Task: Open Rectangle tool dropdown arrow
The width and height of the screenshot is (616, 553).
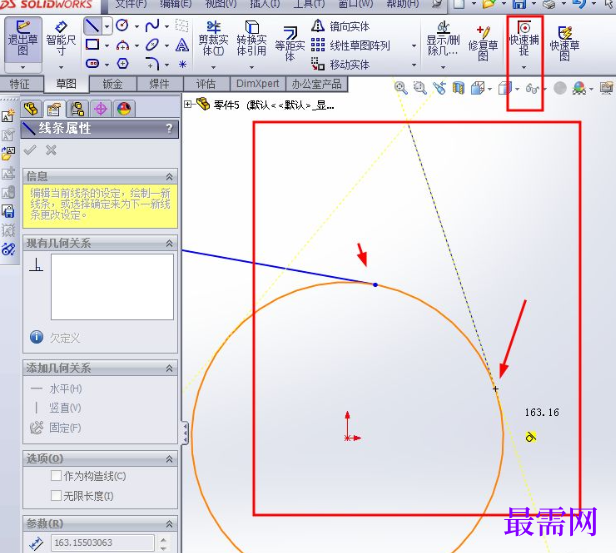Action: click(107, 46)
